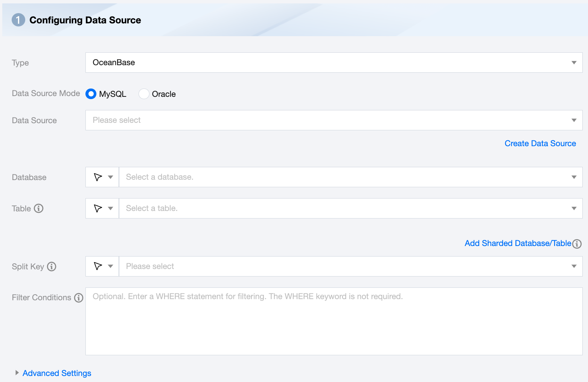Viewport: 588px width, 382px height.
Task: Open the Select a table dropdown
Action: pos(351,208)
